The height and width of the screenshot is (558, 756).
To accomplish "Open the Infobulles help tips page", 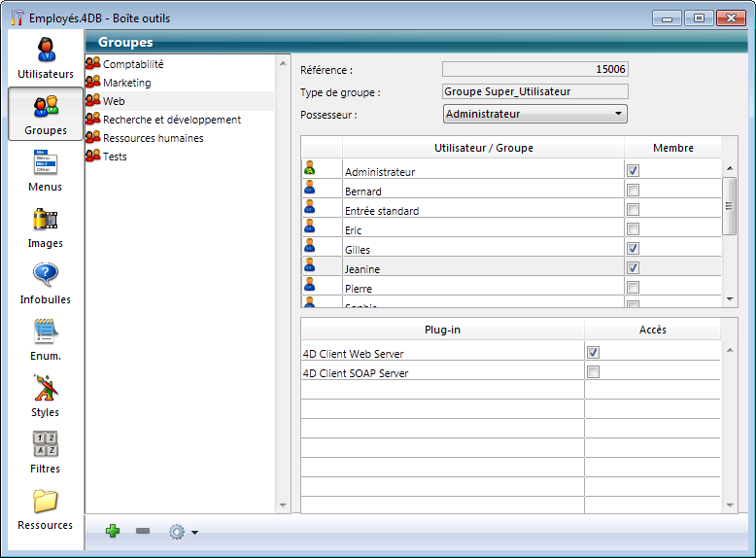I will (46, 283).
